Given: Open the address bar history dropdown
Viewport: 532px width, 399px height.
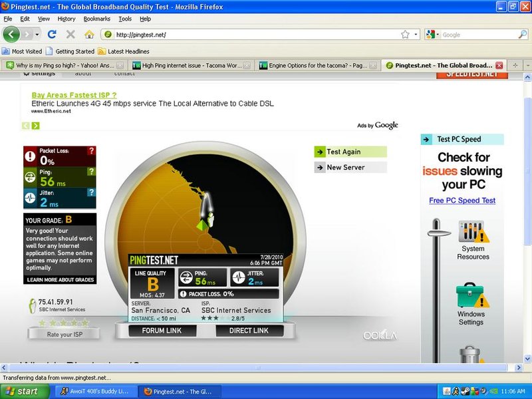Looking at the screenshot, I should click(416, 35).
